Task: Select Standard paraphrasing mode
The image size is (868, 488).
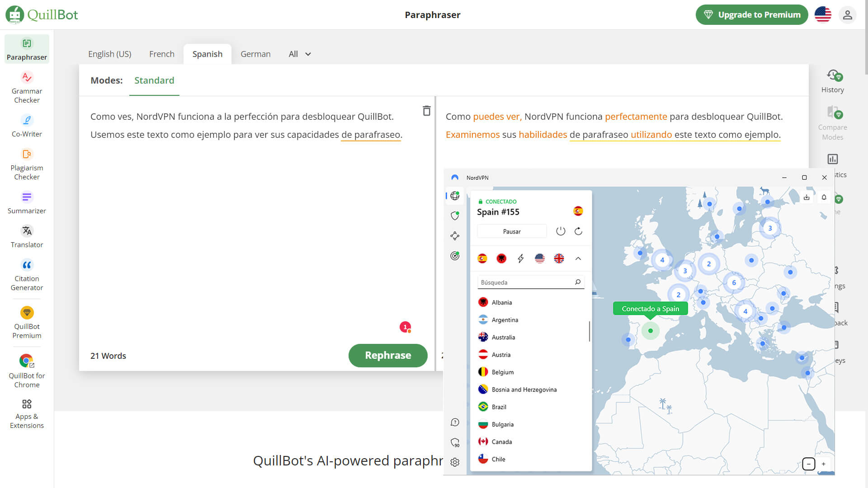Action: 154,80
